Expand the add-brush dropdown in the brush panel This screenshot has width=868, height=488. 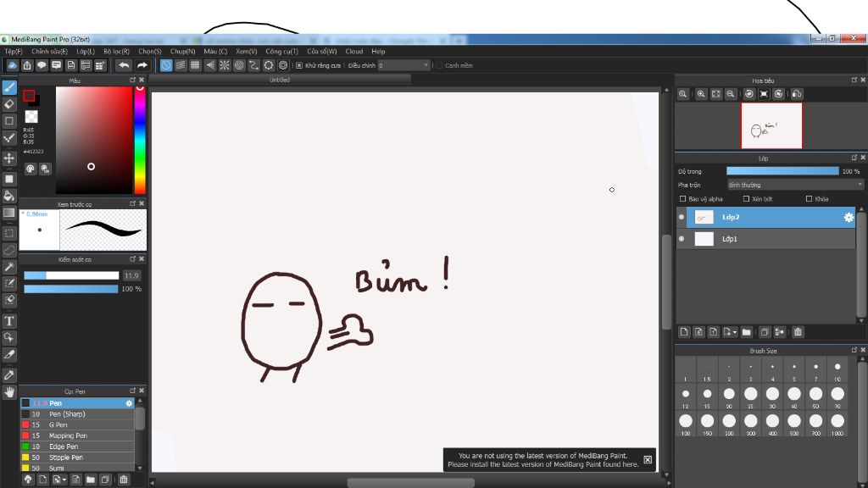64,480
